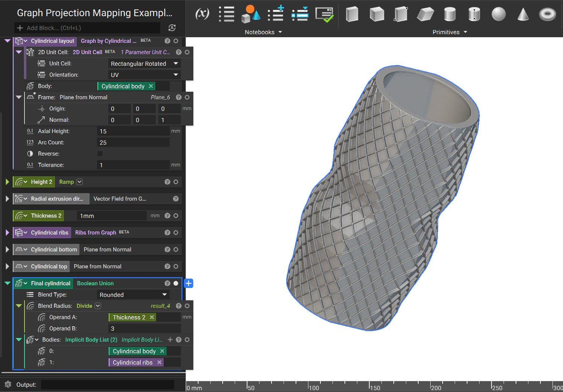Select the torus primitive icon
The height and width of the screenshot is (392, 563).
tap(547, 14)
